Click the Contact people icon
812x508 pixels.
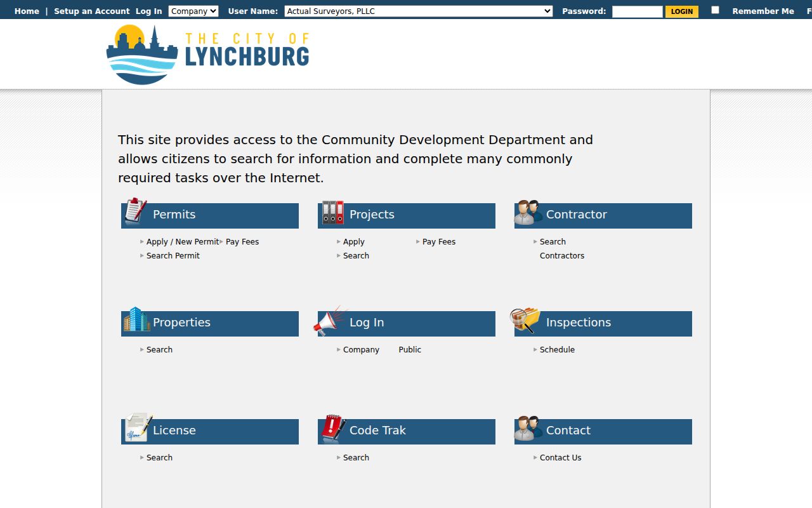coord(528,429)
